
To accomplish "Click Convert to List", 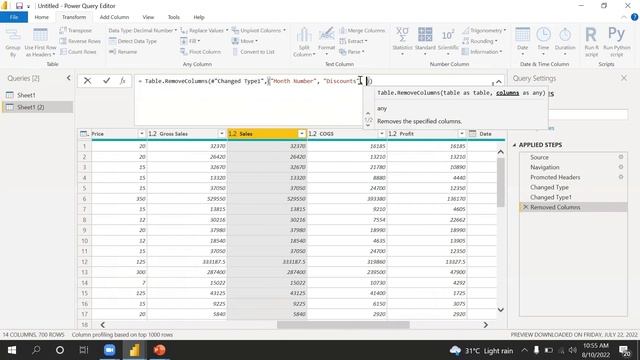I will [x=253, y=52].
